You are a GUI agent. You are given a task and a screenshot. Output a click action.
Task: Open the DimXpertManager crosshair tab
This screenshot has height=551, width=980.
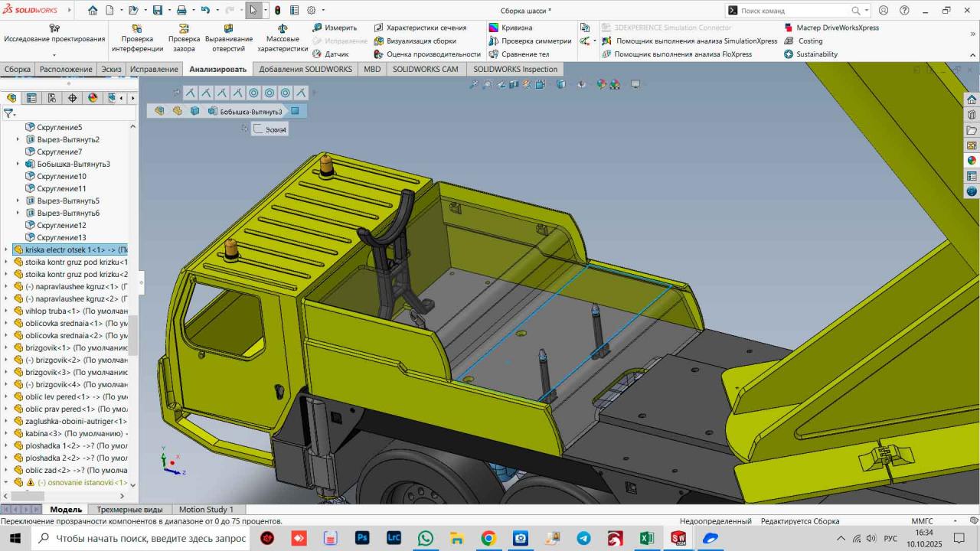pyautogui.click(x=73, y=98)
